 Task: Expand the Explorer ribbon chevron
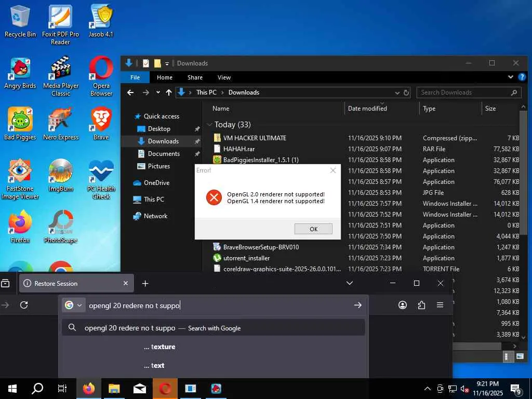(x=511, y=77)
